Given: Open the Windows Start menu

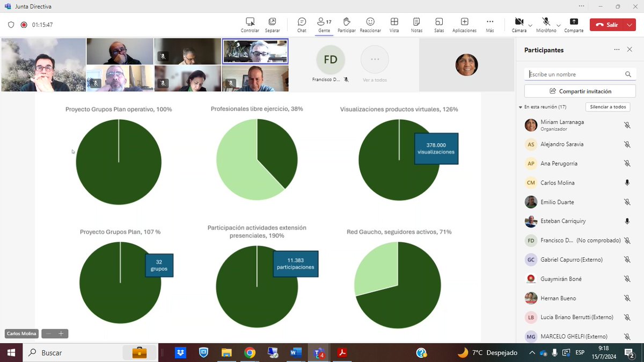Looking at the screenshot, I should [x=11, y=352].
